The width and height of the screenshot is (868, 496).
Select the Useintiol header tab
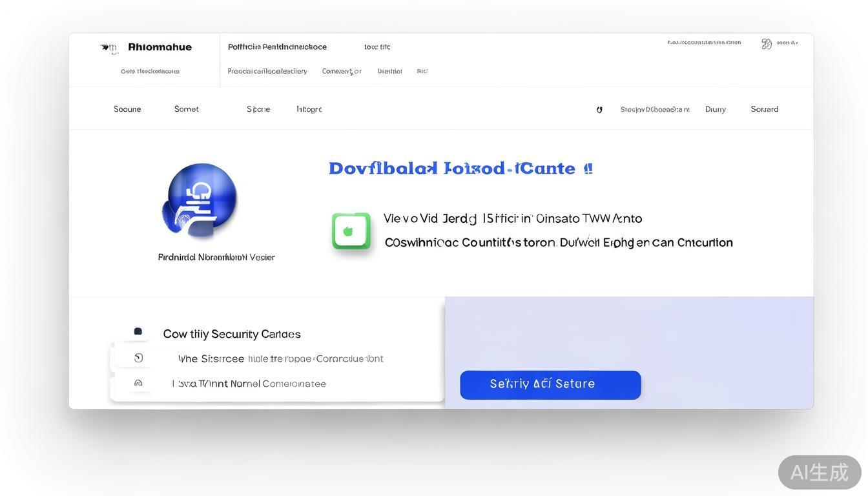click(389, 71)
